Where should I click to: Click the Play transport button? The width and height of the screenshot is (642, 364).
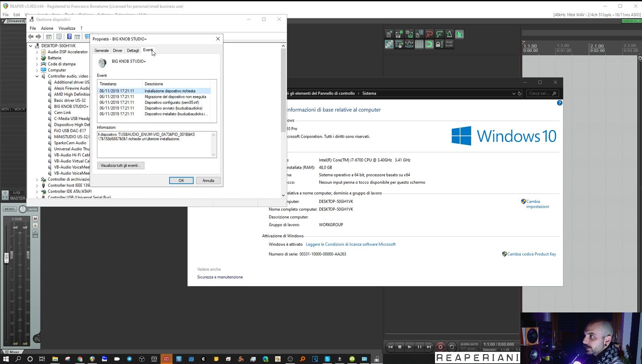pos(410,347)
